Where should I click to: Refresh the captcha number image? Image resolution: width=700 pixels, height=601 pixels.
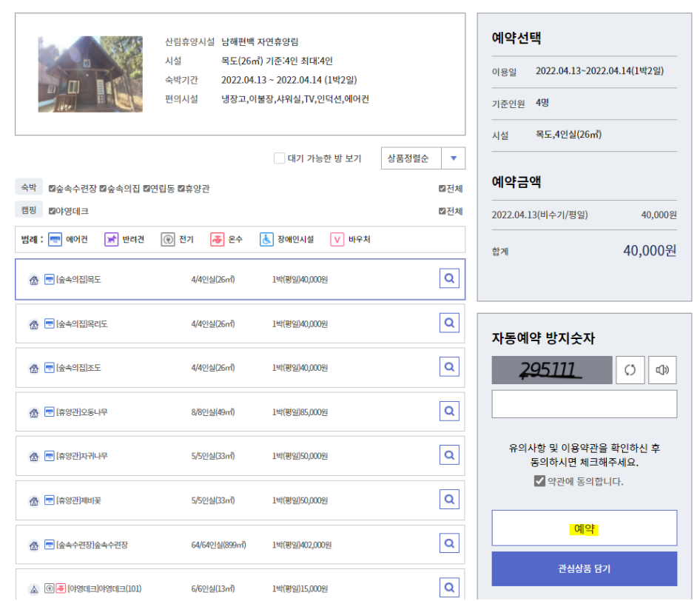[x=630, y=369]
